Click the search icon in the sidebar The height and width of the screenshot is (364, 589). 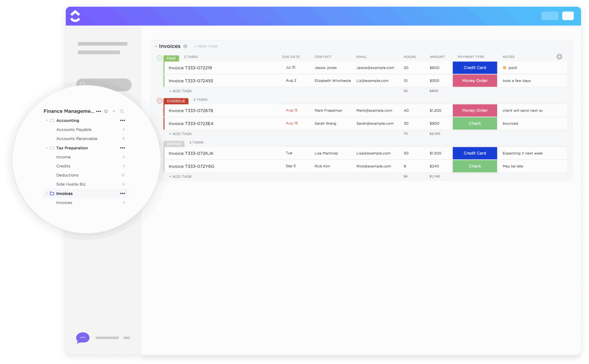pos(122,111)
